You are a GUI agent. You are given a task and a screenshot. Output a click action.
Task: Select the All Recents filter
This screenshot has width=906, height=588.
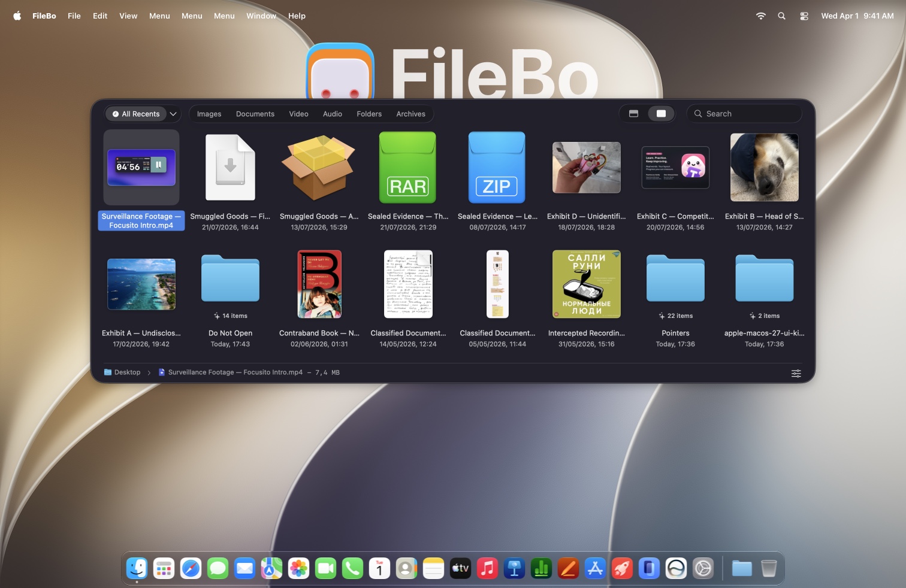point(136,114)
